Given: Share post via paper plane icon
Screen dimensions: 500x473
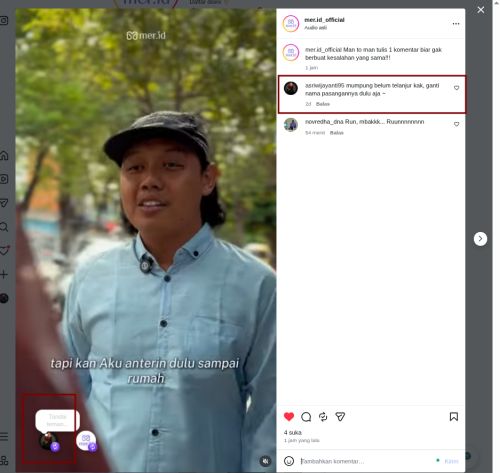Looking at the screenshot, I should [x=340, y=417].
